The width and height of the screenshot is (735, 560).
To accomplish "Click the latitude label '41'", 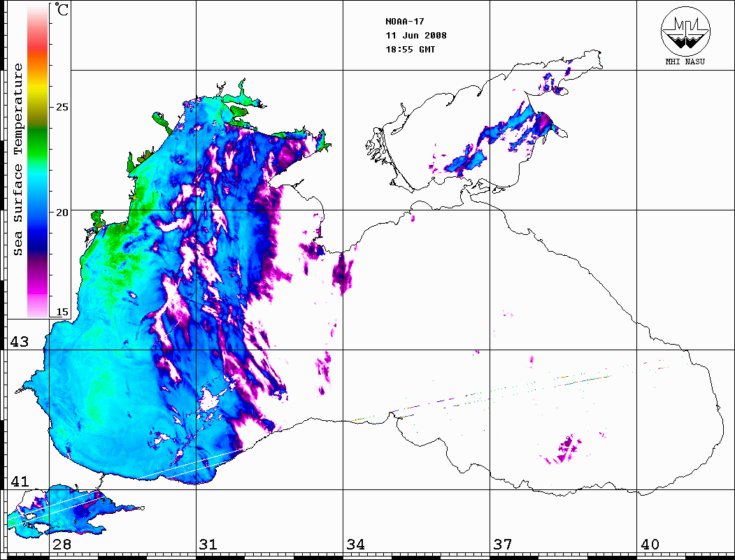I will tap(20, 482).
